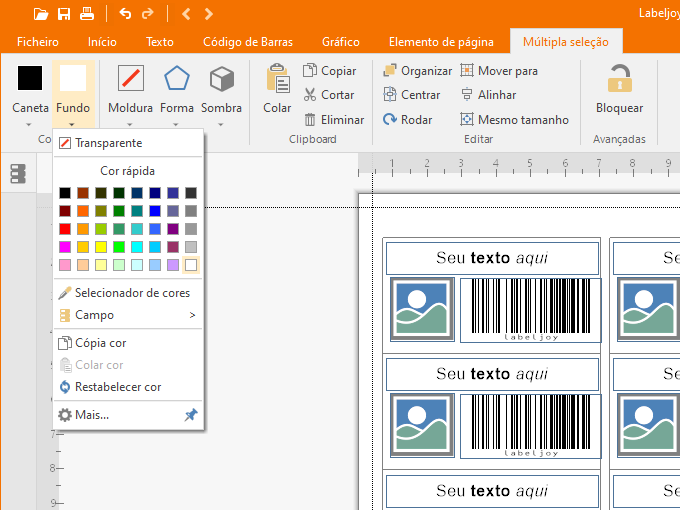Lock elements with Bloquear padlock icon
The image size is (680, 510).
[x=619, y=78]
